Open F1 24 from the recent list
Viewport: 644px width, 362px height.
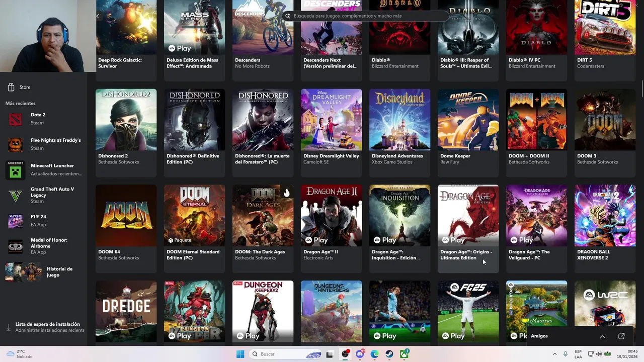(x=44, y=221)
